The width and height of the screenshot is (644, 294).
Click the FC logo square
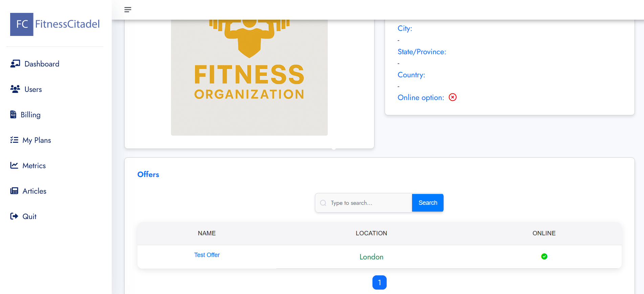point(22,24)
